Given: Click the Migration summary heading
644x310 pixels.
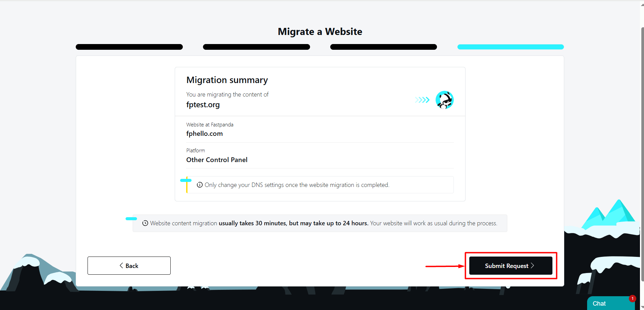Looking at the screenshot, I should click(x=227, y=80).
